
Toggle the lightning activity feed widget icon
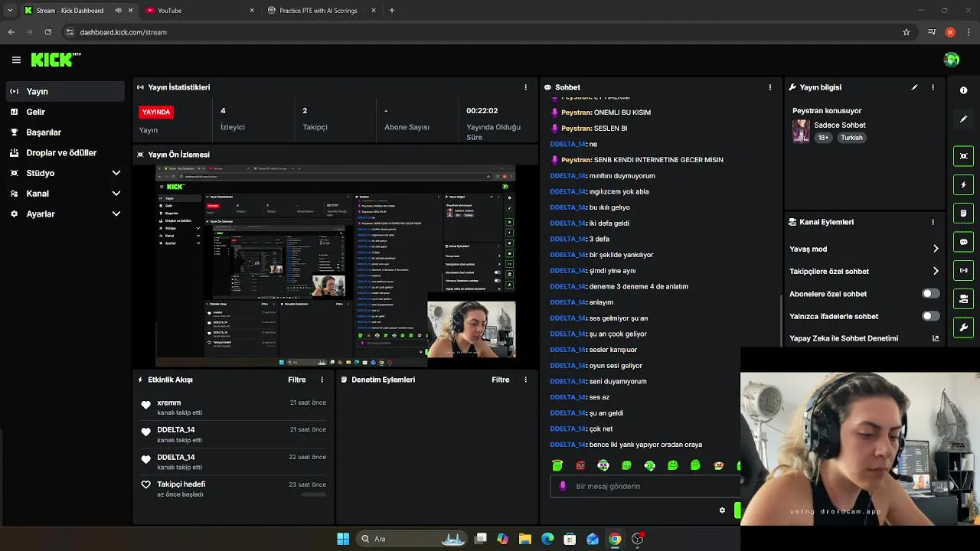point(964,184)
